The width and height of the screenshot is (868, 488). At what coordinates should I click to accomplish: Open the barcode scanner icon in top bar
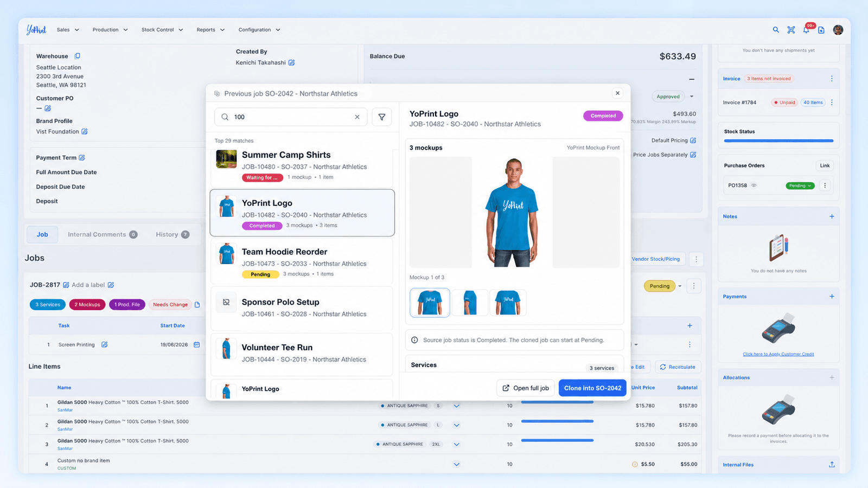pyautogui.click(x=791, y=30)
